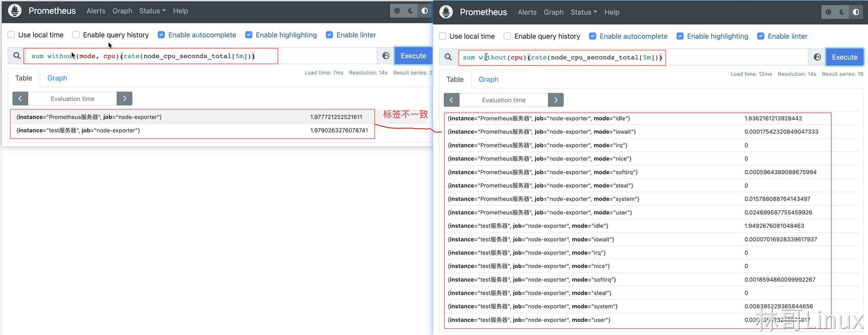This screenshot has height=335, width=868.
Task: Open Alerts page in right window navbar
Action: [x=527, y=12]
